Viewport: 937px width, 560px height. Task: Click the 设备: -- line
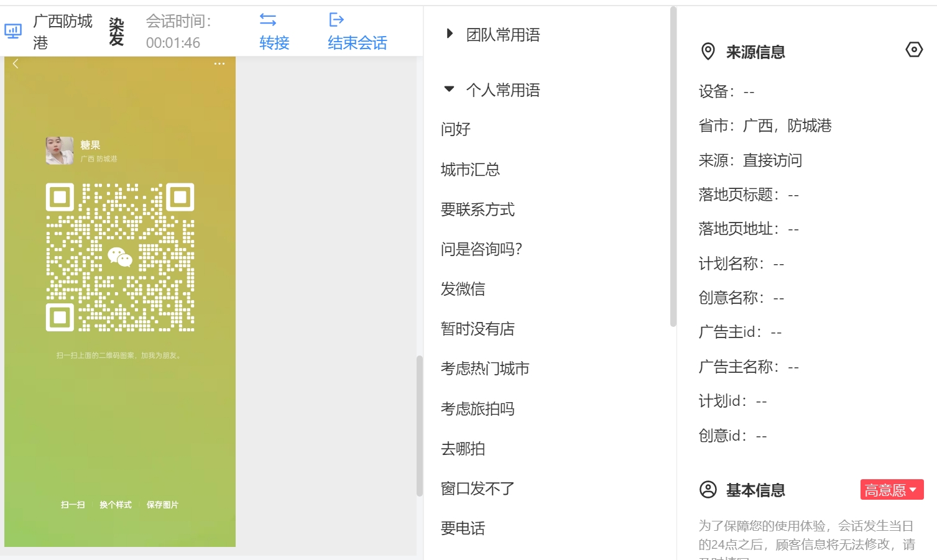pos(726,92)
